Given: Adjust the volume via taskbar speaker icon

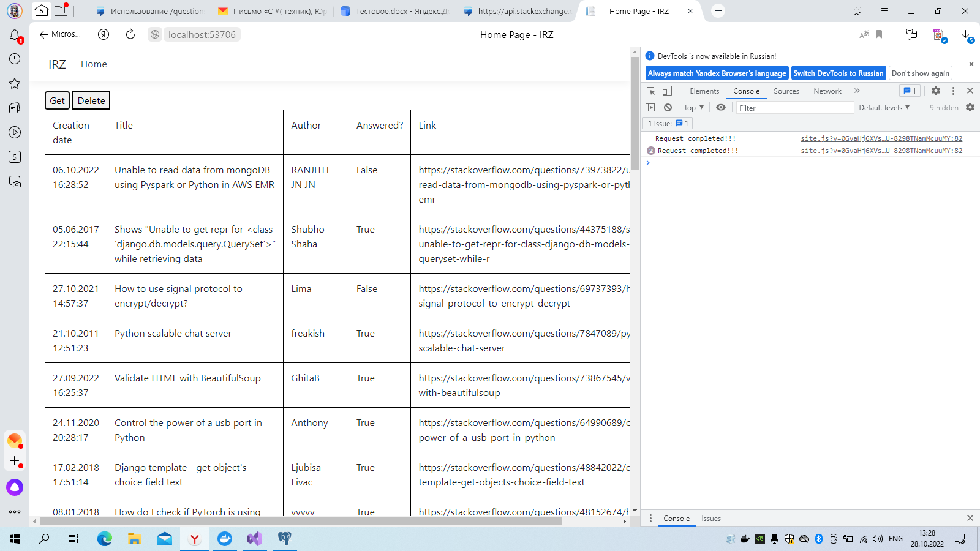Looking at the screenshot, I should click(x=876, y=539).
